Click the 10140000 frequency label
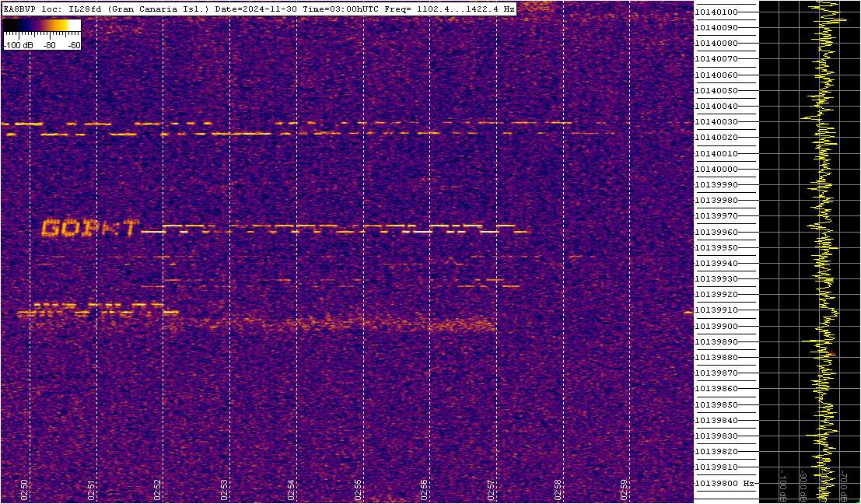 point(716,169)
